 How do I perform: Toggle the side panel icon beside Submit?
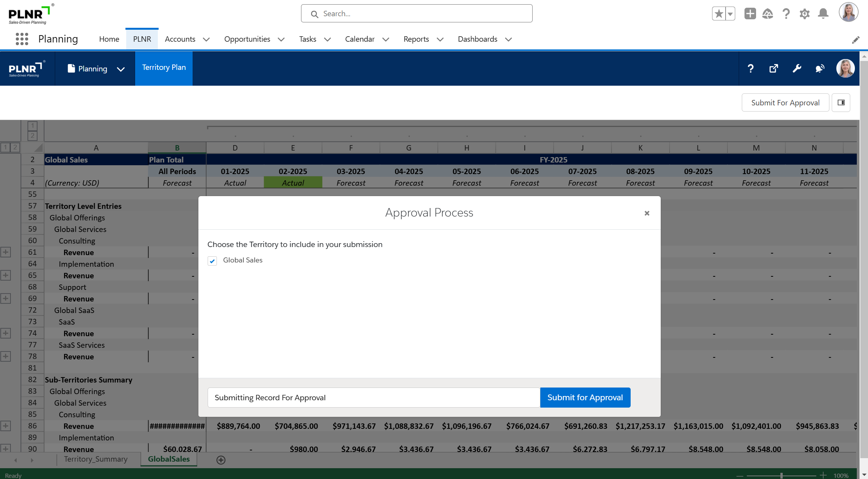click(x=841, y=103)
